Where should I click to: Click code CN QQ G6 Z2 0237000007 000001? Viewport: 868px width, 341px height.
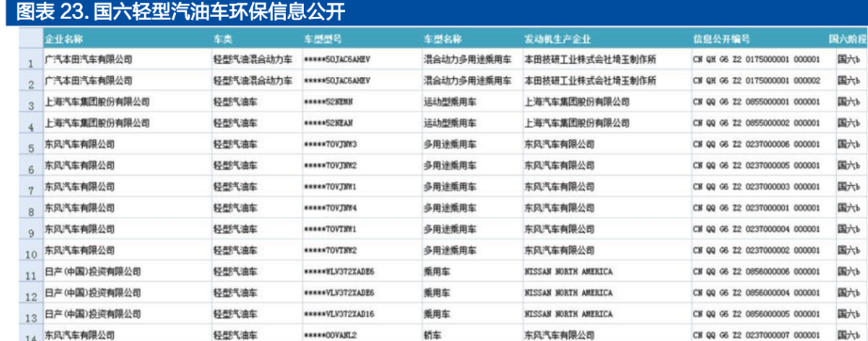pos(756,335)
